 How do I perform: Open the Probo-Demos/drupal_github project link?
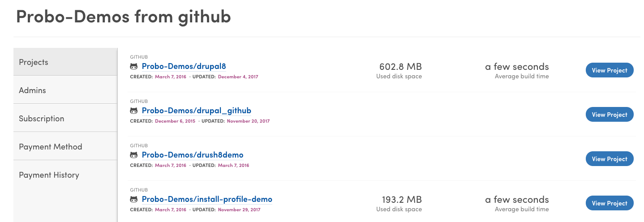click(196, 111)
